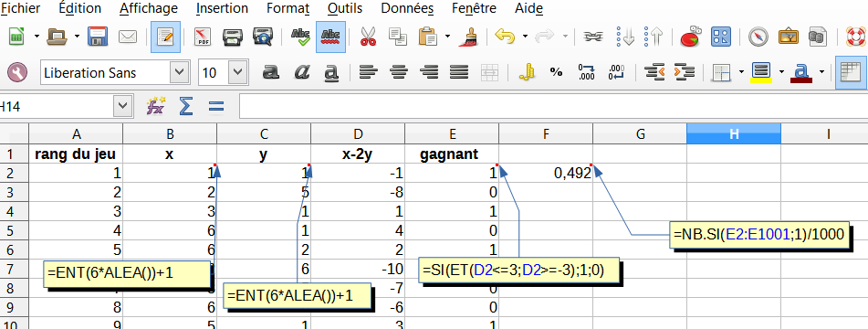Copy the selection
The image size is (868, 329).
pos(397,37)
